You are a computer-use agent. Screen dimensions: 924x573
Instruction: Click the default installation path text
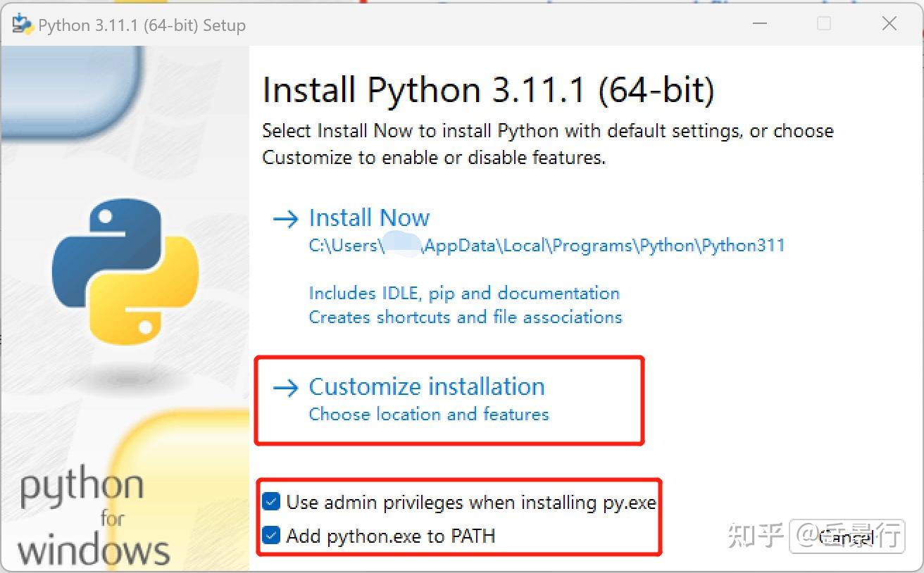click(547, 246)
